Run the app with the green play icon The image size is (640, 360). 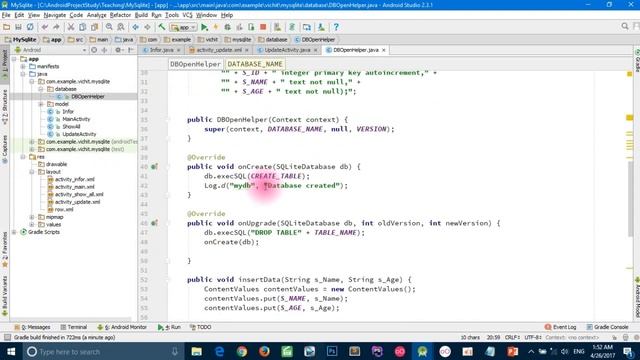204,27
